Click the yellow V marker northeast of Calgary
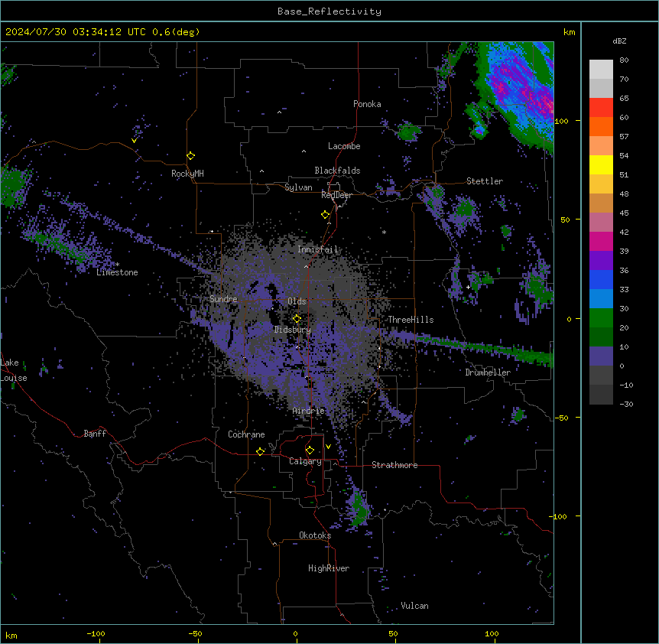 click(328, 447)
